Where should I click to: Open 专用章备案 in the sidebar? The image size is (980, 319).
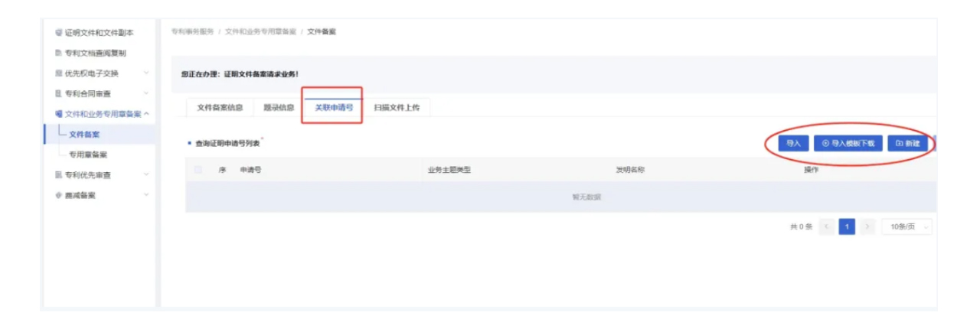88,155
